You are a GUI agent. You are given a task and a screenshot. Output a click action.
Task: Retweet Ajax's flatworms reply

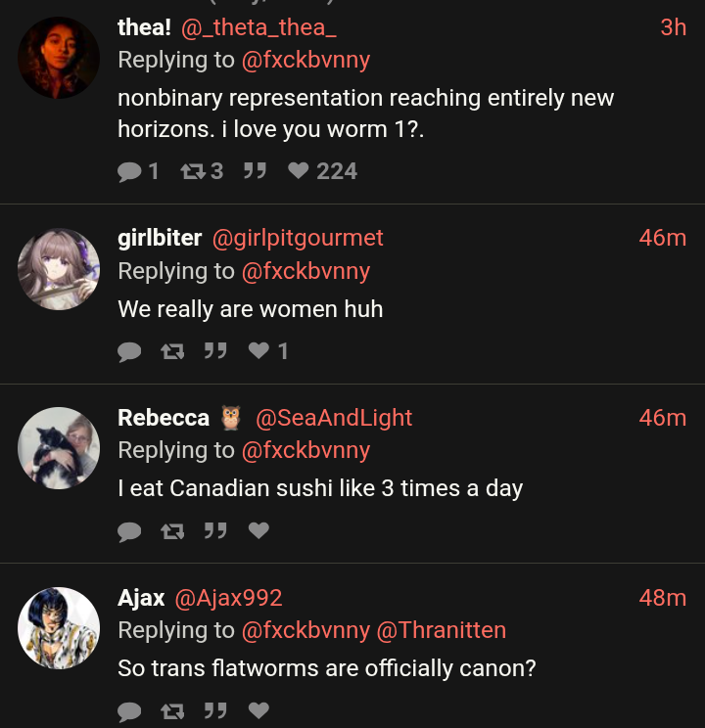point(172,710)
